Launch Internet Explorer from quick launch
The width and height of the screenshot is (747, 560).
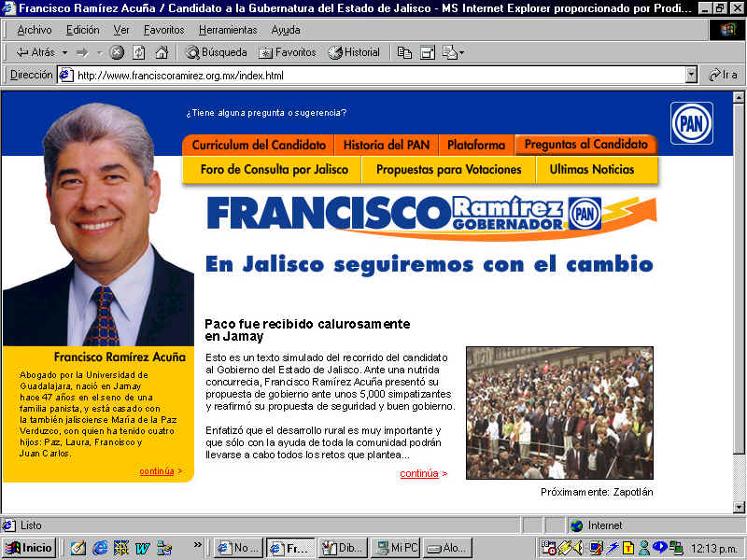(x=100, y=548)
